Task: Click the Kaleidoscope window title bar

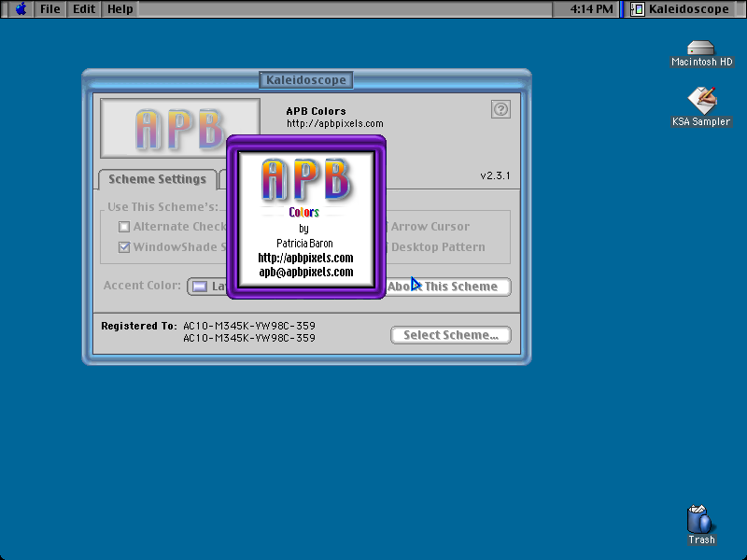Action: (x=306, y=80)
